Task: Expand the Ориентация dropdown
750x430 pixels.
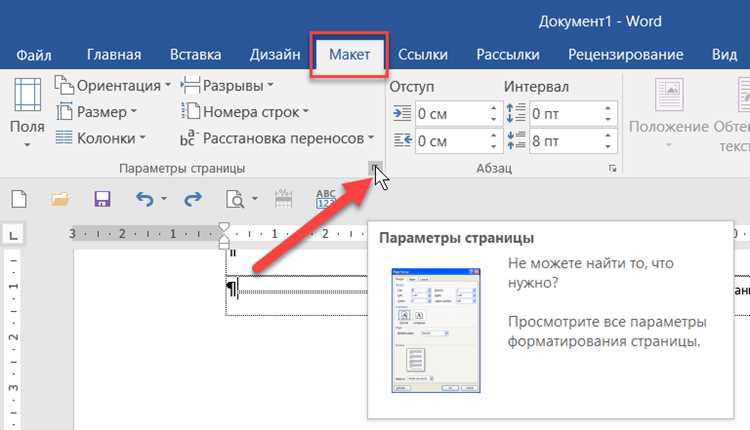Action: tap(112, 86)
